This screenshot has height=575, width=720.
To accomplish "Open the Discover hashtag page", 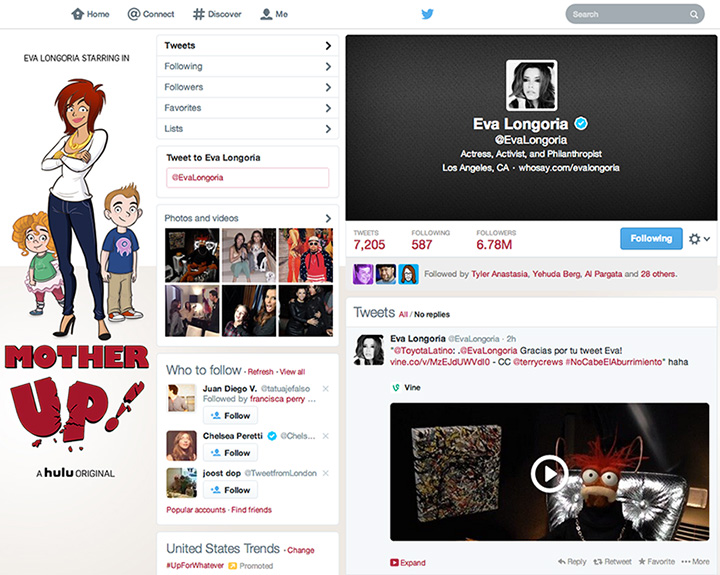I will click(217, 14).
